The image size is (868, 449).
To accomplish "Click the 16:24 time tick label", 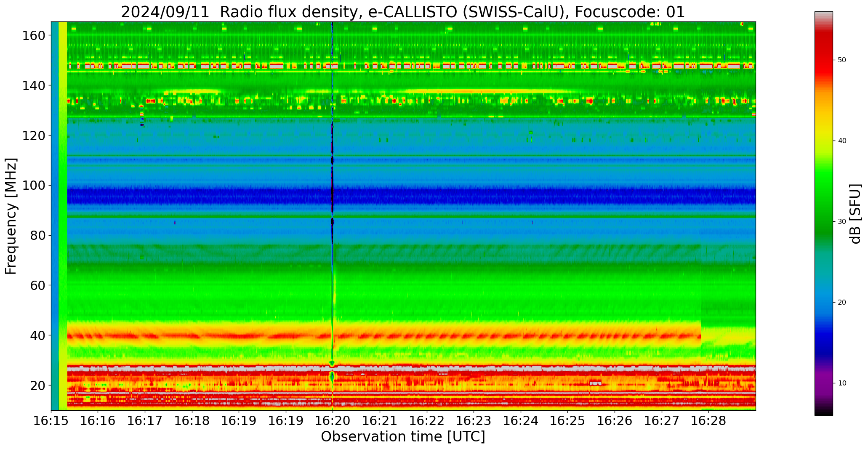I will tap(521, 420).
